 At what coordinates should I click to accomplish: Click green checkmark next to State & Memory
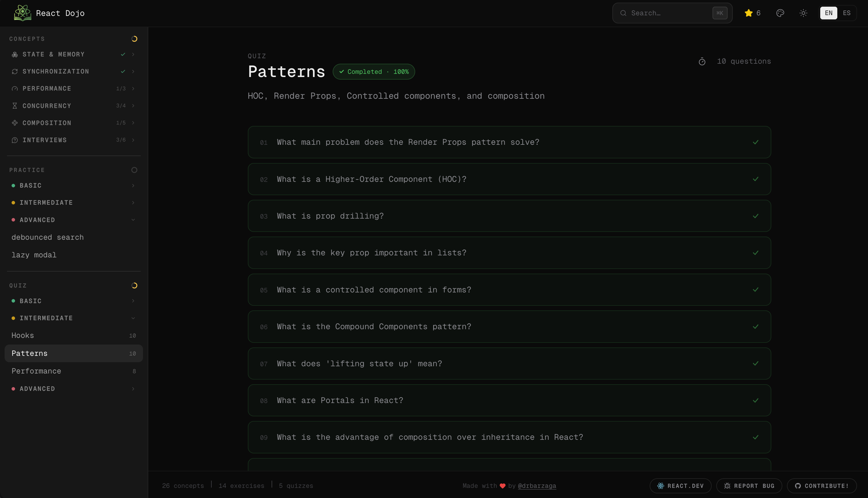tap(123, 54)
